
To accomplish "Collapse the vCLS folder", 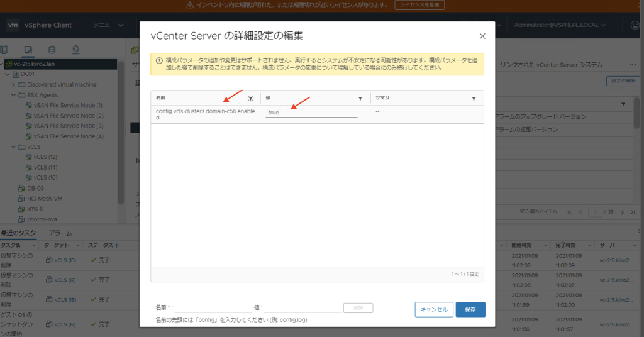I will pos(14,146).
